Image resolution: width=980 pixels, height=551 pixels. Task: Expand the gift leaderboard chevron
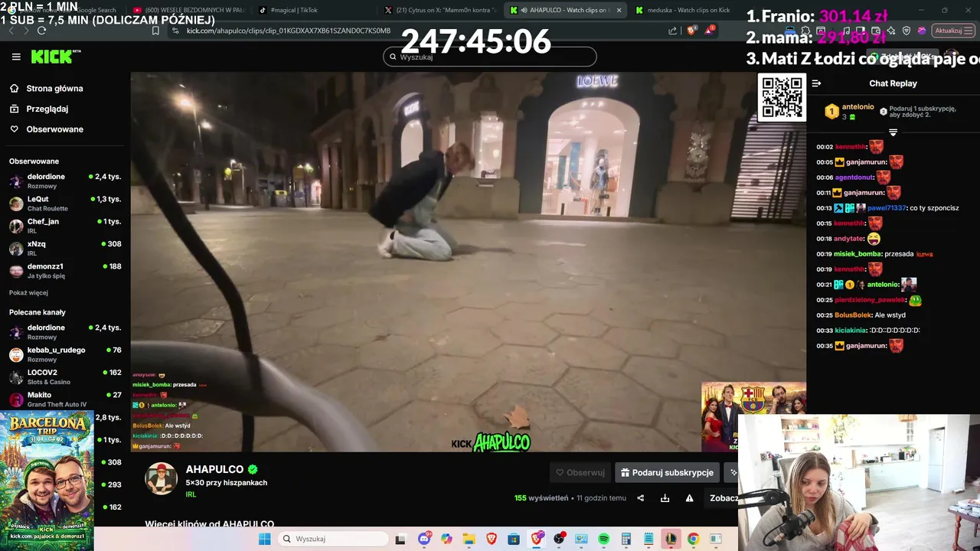coord(893,132)
